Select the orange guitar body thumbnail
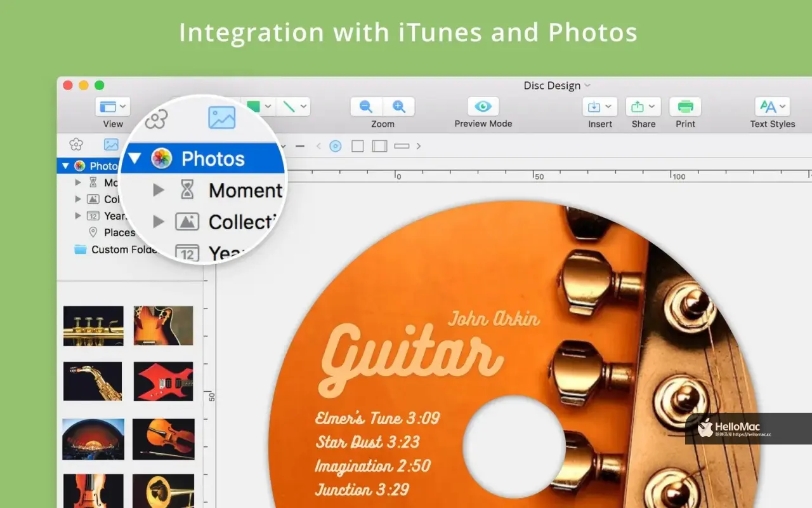This screenshot has width=812, height=508. pyautogui.click(x=163, y=326)
